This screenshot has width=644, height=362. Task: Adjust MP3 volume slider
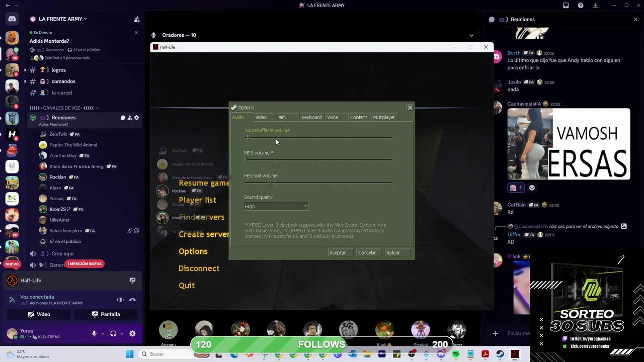(318, 160)
